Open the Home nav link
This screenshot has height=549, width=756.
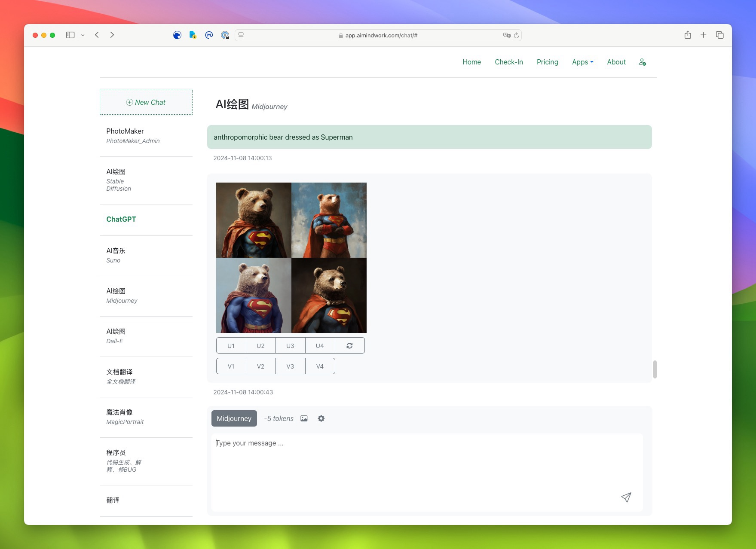coord(471,62)
